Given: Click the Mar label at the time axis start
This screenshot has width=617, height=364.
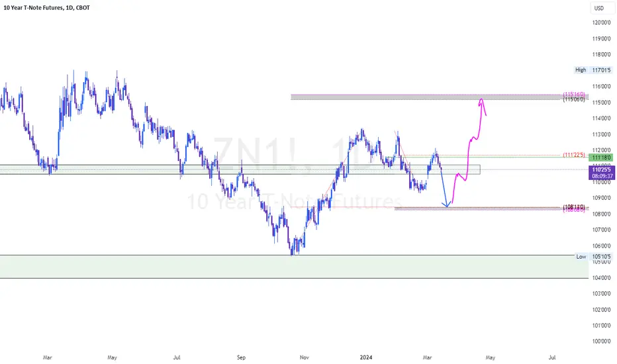Looking at the screenshot, I should click(47, 357).
